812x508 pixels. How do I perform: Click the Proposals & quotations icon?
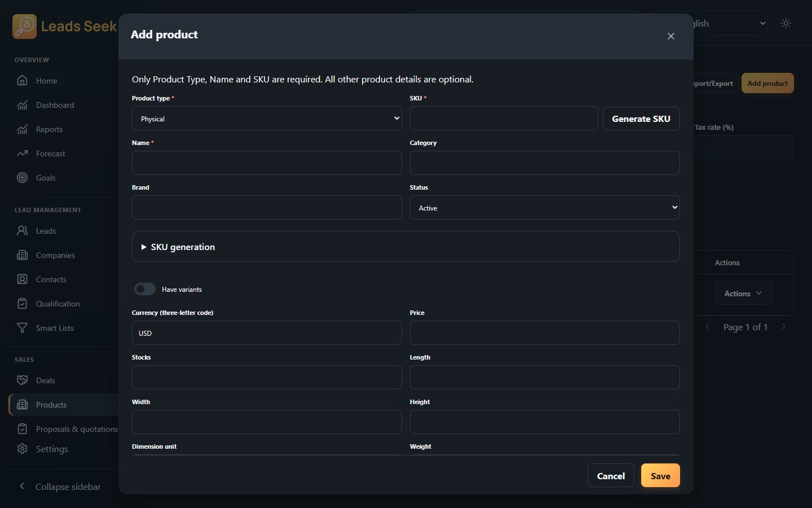(22, 429)
